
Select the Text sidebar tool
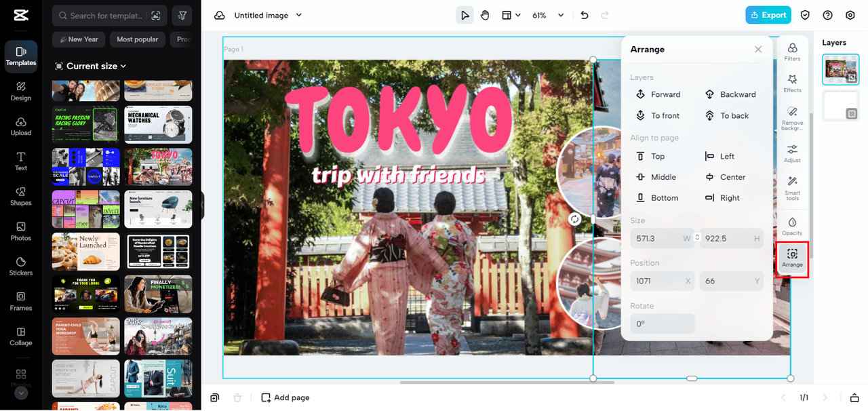coord(21,161)
